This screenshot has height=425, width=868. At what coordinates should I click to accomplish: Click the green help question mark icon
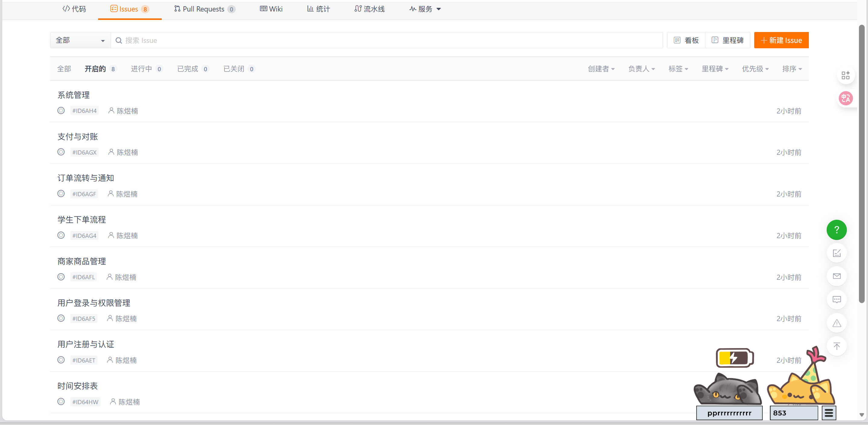[x=836, y=230]
